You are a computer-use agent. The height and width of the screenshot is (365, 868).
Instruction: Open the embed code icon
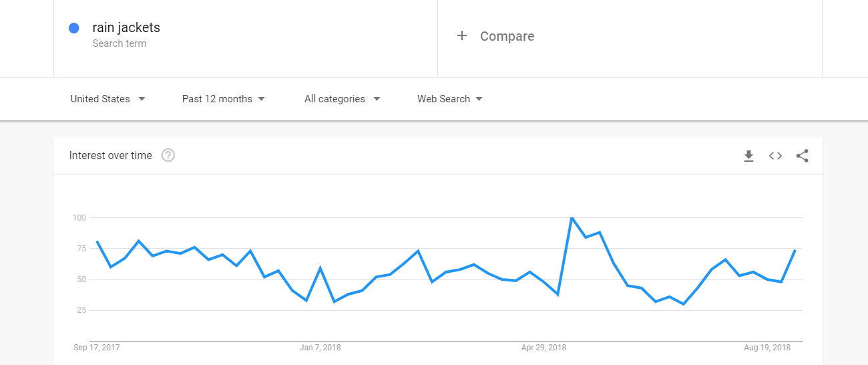pyautogui.click(x=775, y=156)
